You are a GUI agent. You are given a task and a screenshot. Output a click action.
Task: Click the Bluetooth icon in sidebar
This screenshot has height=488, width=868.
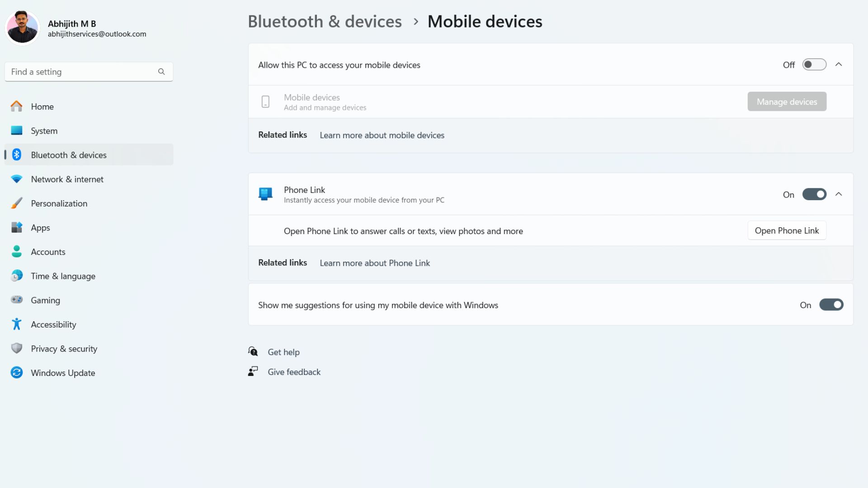17,155
